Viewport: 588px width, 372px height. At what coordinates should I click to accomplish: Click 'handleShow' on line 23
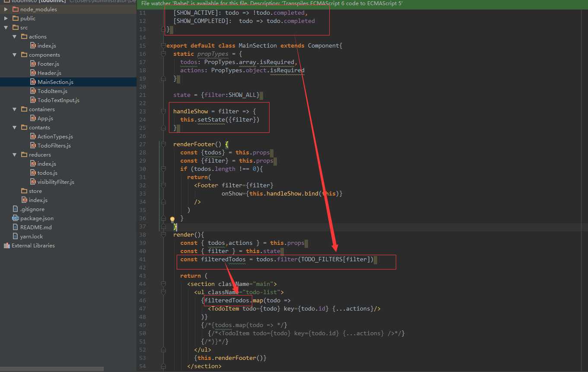(191, 111)
